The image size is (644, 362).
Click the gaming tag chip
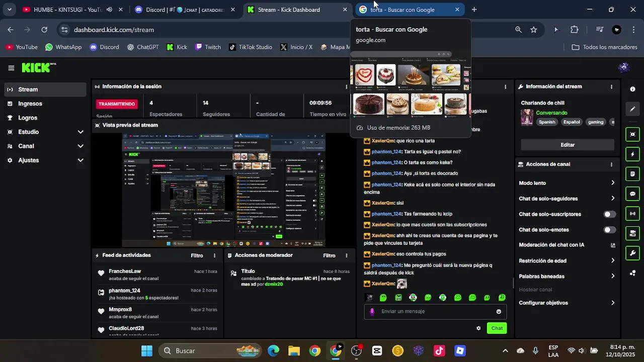click(596, 122)
